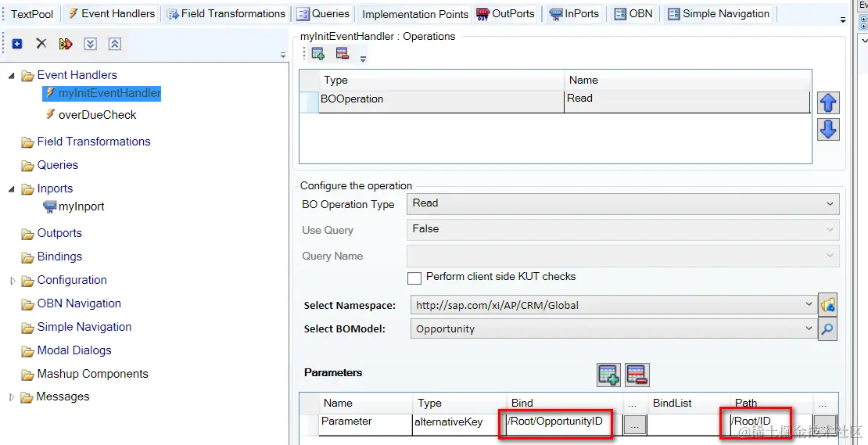Viewport: 868px width, 445px height.
Task: Switch to the Simple Navigation tab
Action: [719, 14]
